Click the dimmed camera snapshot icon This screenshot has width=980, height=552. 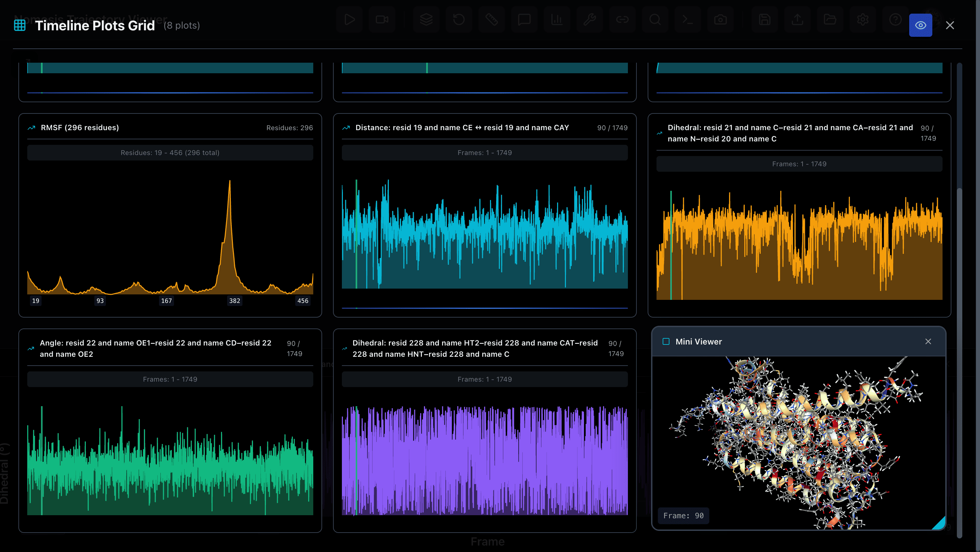pyautogui.click(x=720, y=19)
